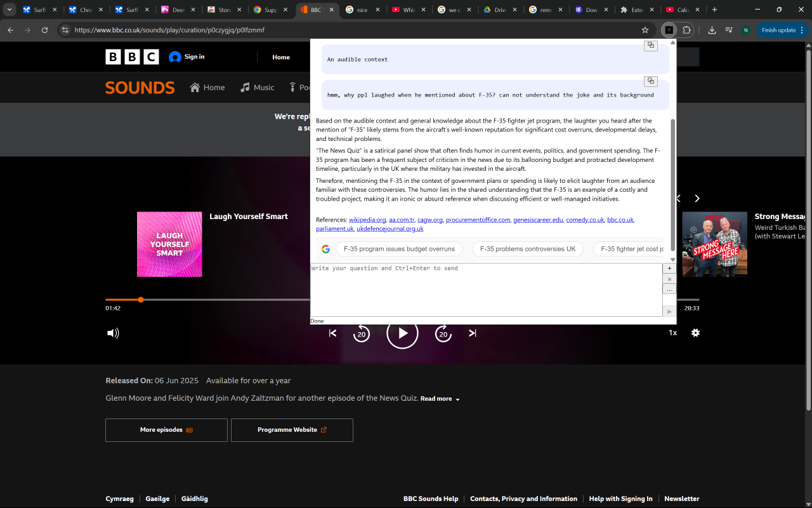Open the Gàidhlig language link

click(195, 498)
